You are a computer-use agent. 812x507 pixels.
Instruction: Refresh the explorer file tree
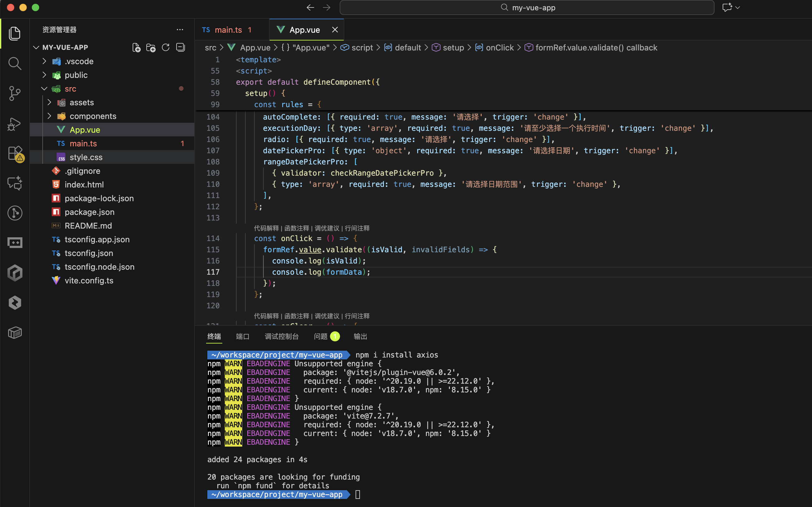(166, 48)
